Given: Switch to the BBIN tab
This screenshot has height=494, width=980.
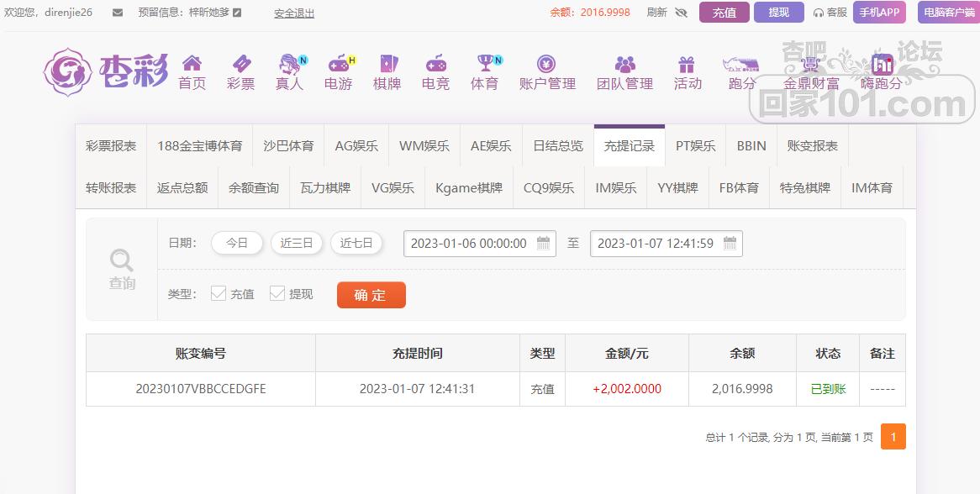Looking at the screenshot, I should click(x=751, y=145).
